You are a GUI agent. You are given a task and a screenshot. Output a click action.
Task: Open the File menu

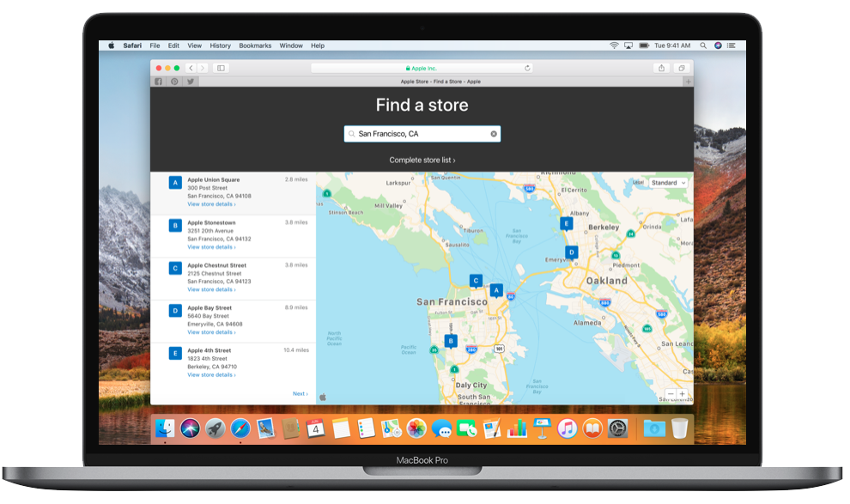tap(155, 46)
